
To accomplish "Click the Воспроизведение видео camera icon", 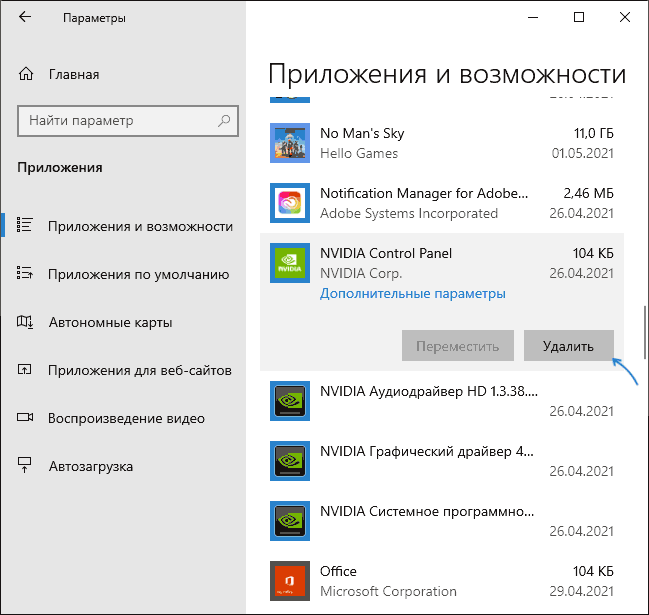I will click(24, 417).
